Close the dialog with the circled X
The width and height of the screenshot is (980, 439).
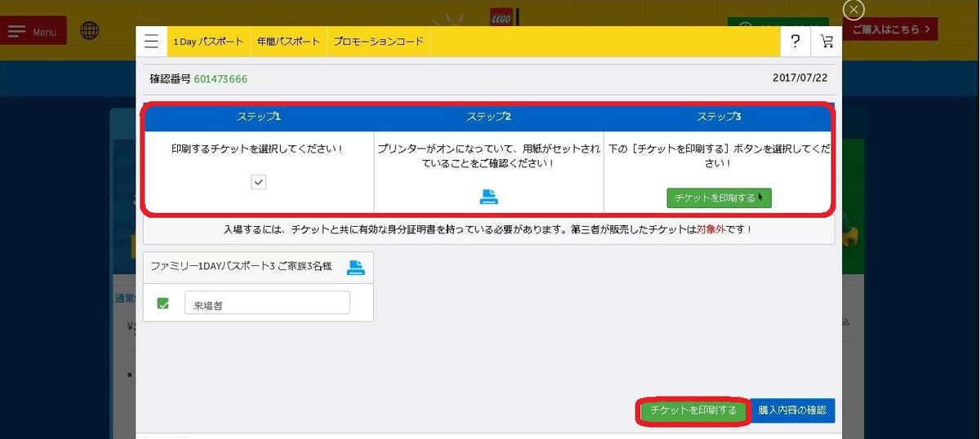(x=853, y=10)
